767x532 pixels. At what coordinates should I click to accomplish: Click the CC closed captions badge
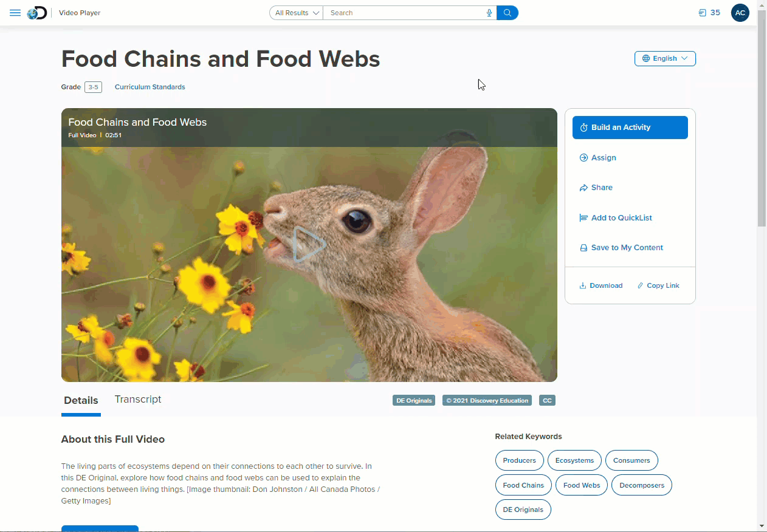(x=547, y=401)
